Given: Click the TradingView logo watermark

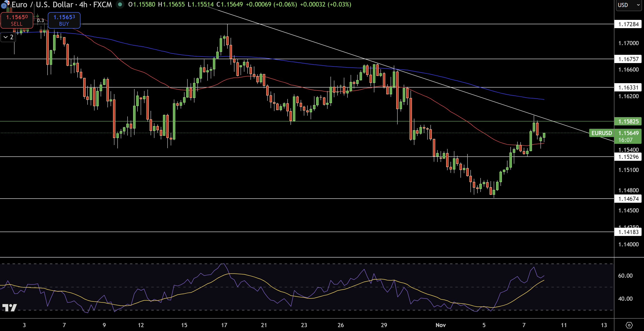Looking at the screenshot, I should [9, 307].
